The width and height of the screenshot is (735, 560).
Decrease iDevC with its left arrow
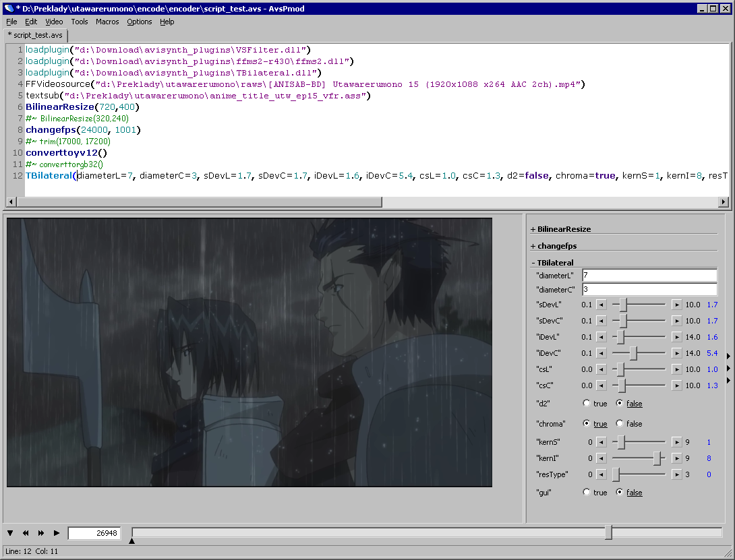click(x=601, y=353)
